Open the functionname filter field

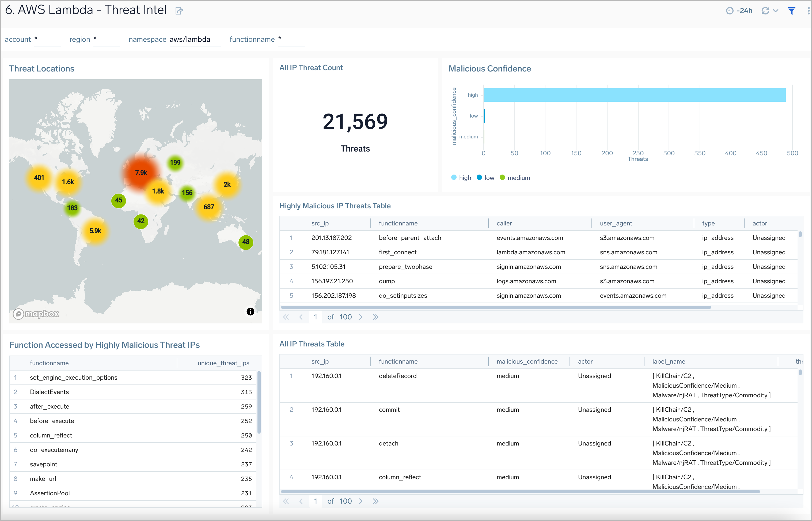(291, 40)
